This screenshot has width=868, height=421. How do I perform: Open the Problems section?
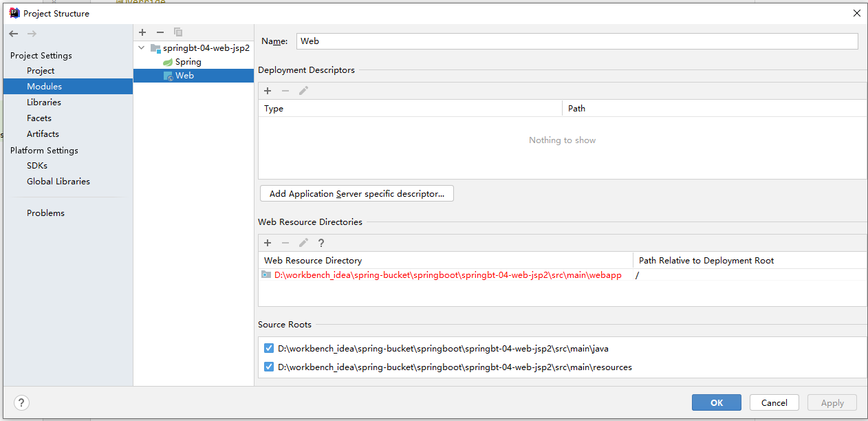click(x=45, y=213)
